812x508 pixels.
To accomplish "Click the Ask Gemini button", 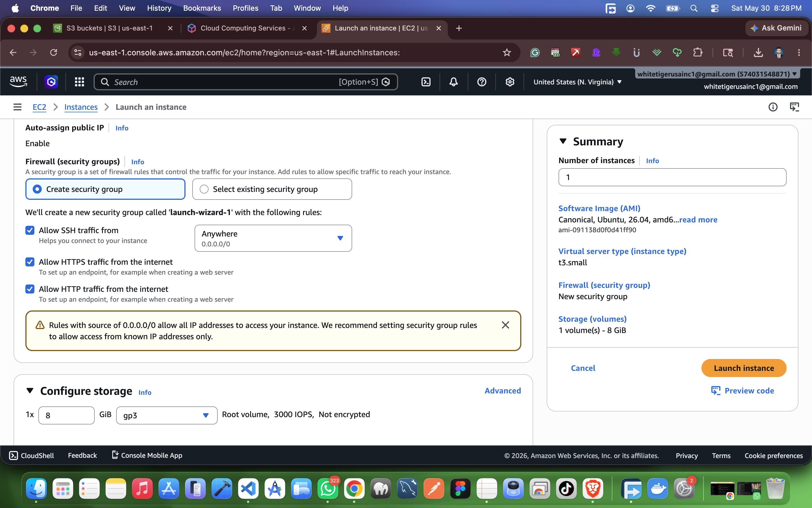I will (x=776, y=28).
